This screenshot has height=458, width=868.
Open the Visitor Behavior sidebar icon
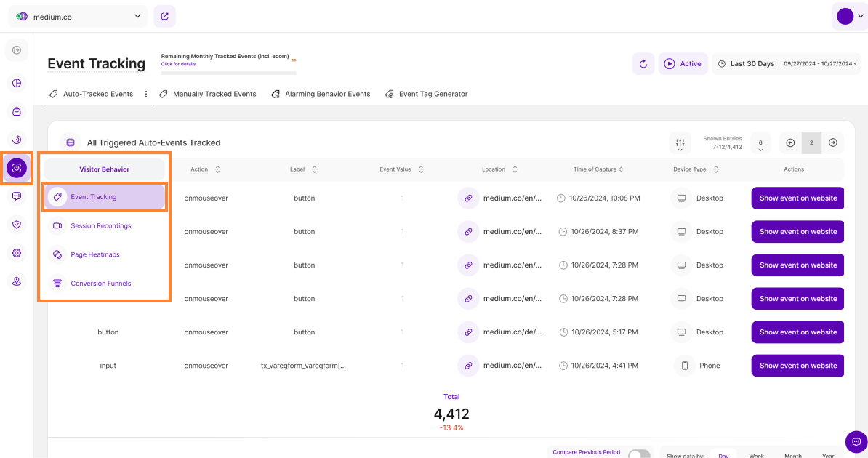pyautogui.click(x=17, y=168)
